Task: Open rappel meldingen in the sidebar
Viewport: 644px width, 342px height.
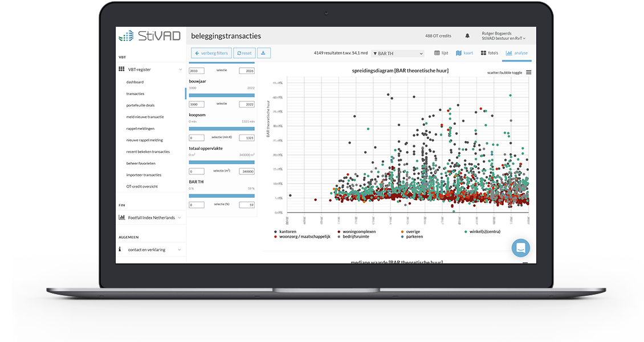Action: point(140,128)
